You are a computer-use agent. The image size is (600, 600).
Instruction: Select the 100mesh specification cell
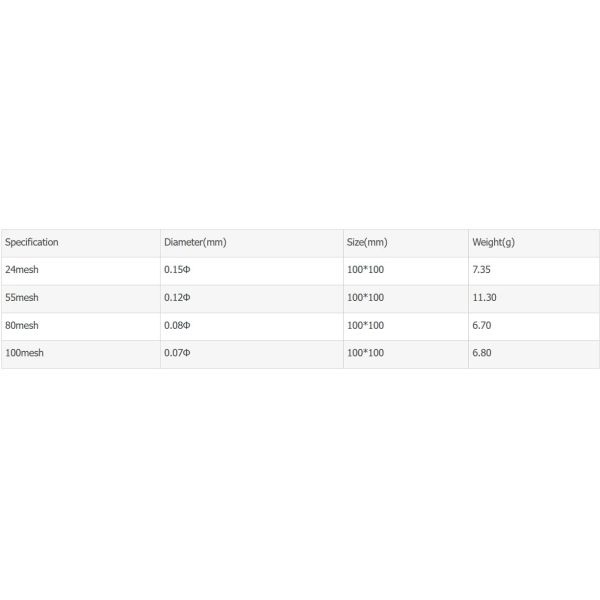25,353
